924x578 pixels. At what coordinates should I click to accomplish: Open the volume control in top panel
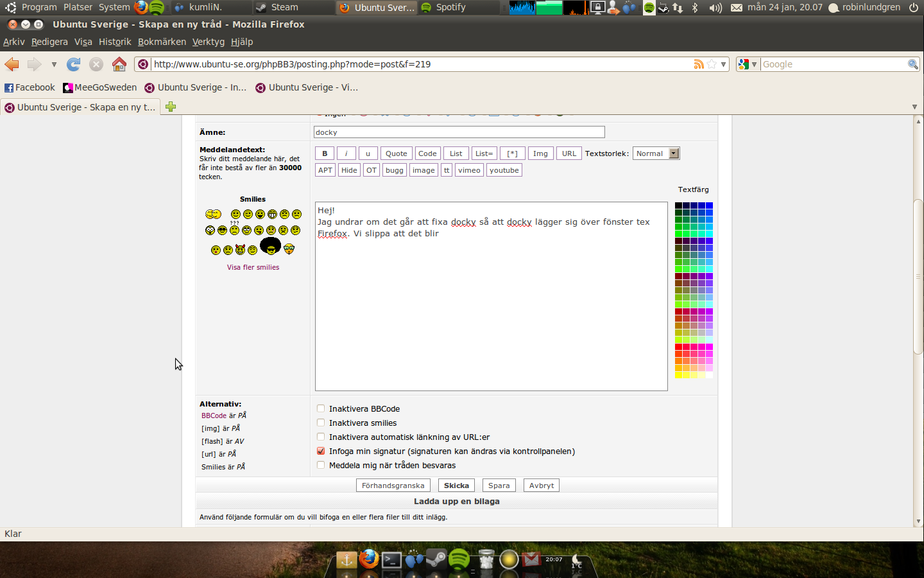coord(715,8)
